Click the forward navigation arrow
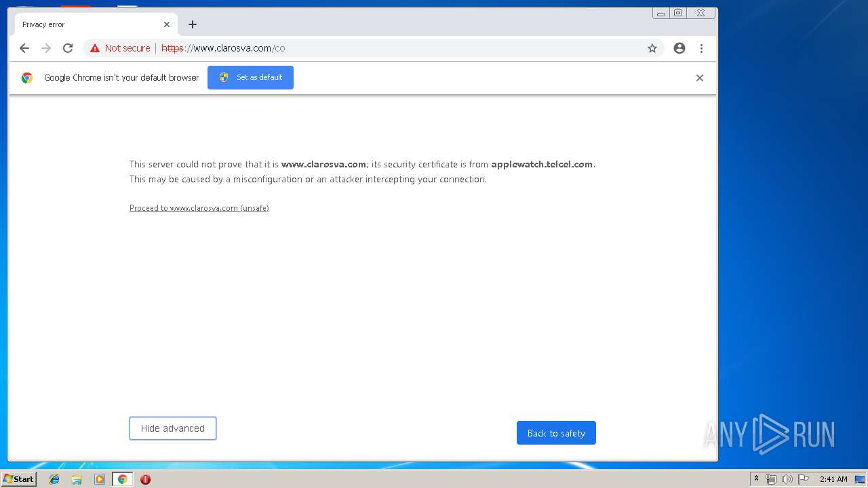The width and height of the screenshot is (868, 488). coord(46,48)
